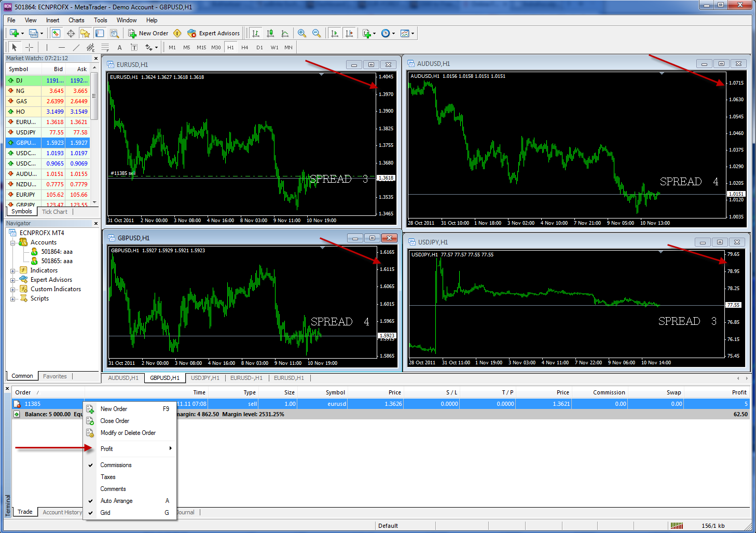
Task: Click the Zoom In magnifier icon
Action: (x=302, y=33)
